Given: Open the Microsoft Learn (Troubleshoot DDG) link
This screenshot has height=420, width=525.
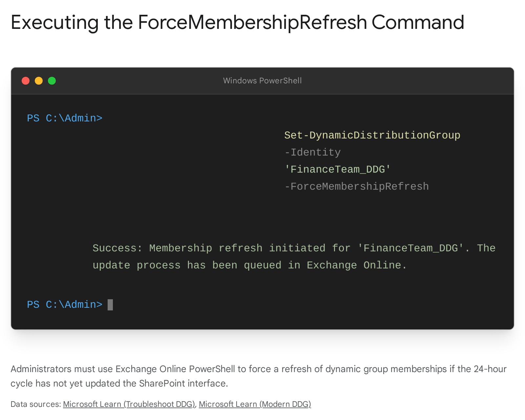Looking at the screenshot, I should [129, 404].
